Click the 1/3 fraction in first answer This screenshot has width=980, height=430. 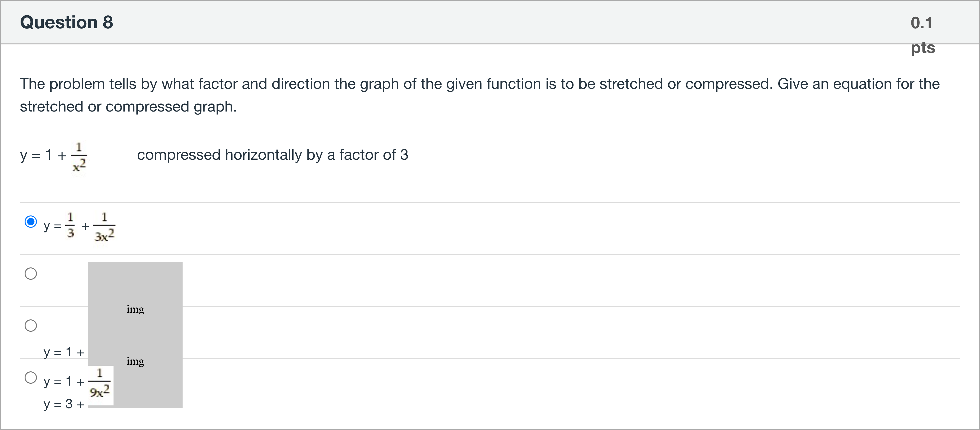pos(70,225)
